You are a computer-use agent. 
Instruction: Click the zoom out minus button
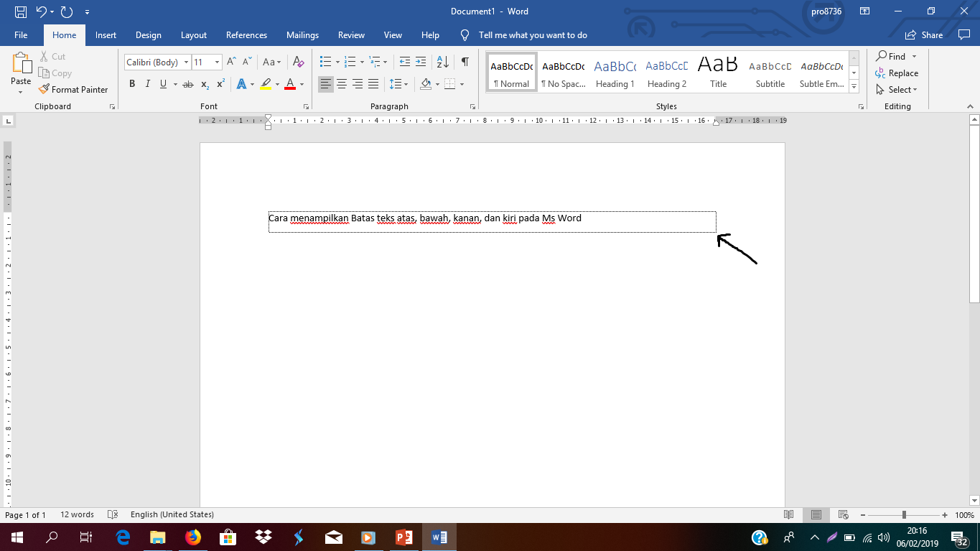(x=862, y=515)
